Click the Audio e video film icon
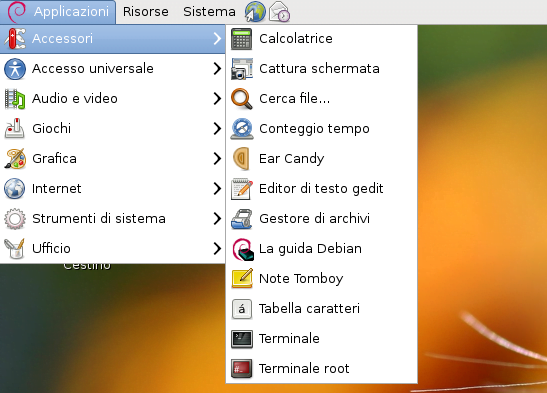The height and width of the screenshot is (393, 547). click(15, 99)
